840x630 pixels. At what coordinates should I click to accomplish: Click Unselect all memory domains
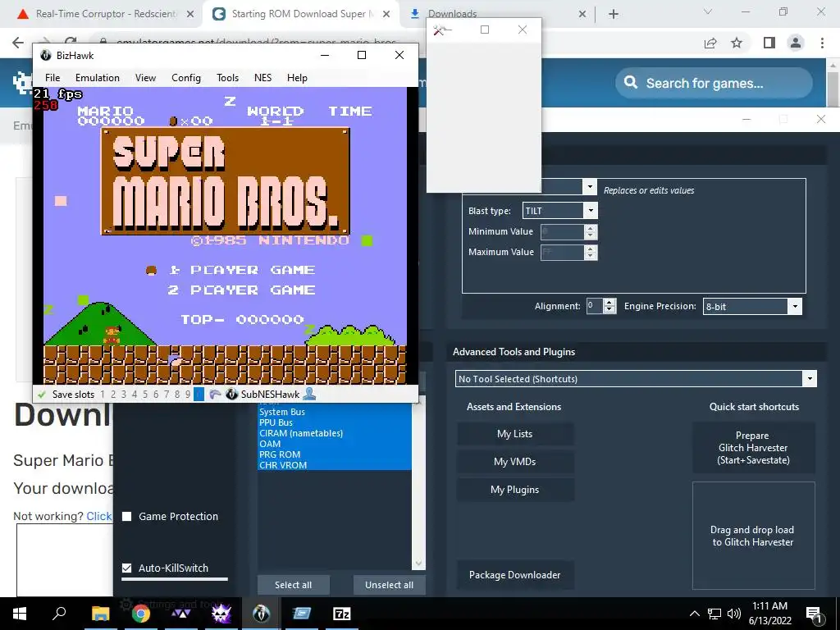(390, 585)
